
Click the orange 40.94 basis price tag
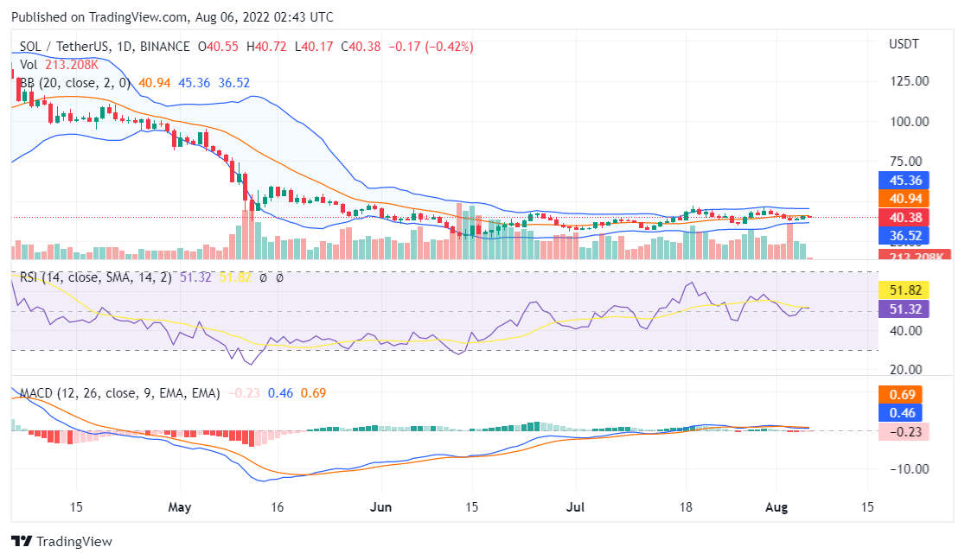click(903, 199)
